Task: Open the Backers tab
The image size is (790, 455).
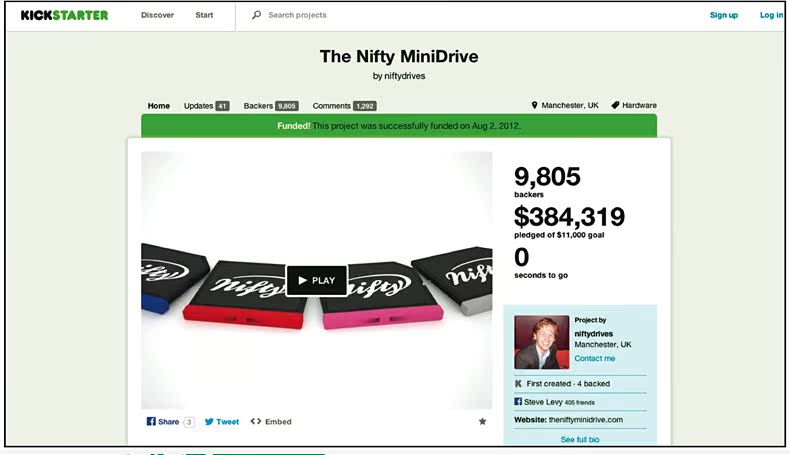Action: (271, 106)
